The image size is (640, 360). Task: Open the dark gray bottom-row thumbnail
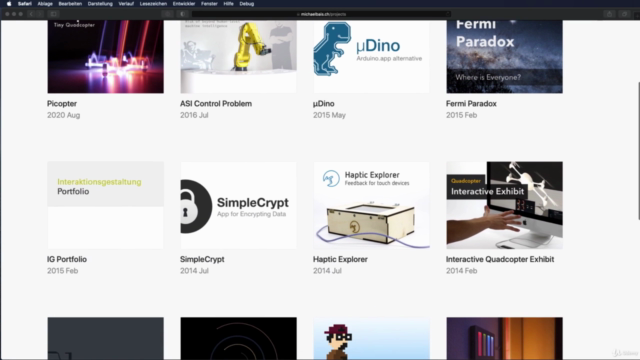point(105,338)
